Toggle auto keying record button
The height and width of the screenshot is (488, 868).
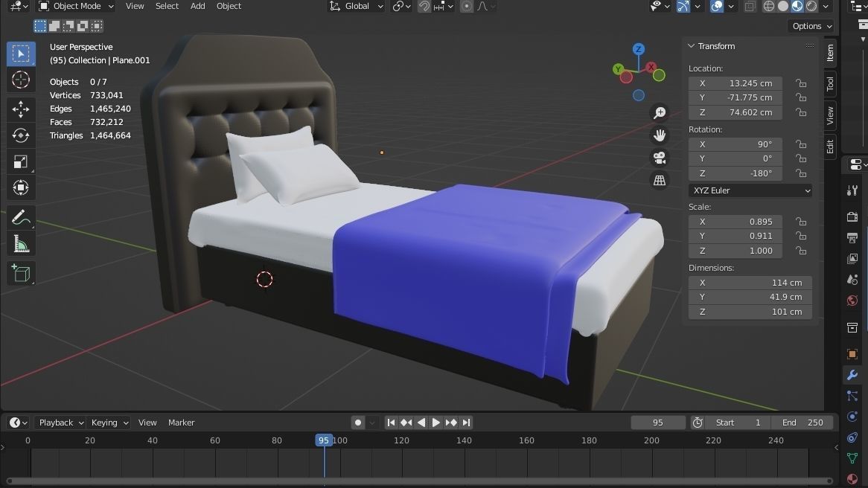[358, 423]
